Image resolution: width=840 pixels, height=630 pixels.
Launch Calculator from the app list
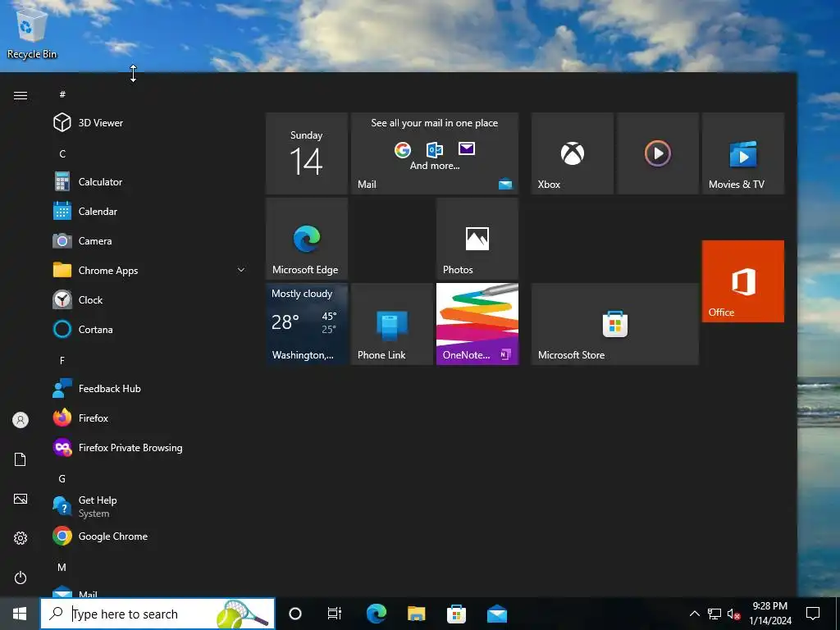coord(146,181)
